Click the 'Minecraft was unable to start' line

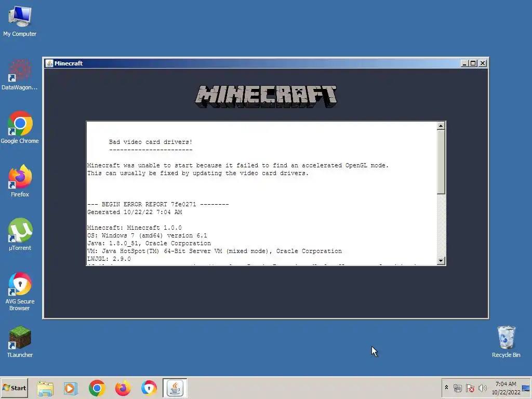pos(238,166)
